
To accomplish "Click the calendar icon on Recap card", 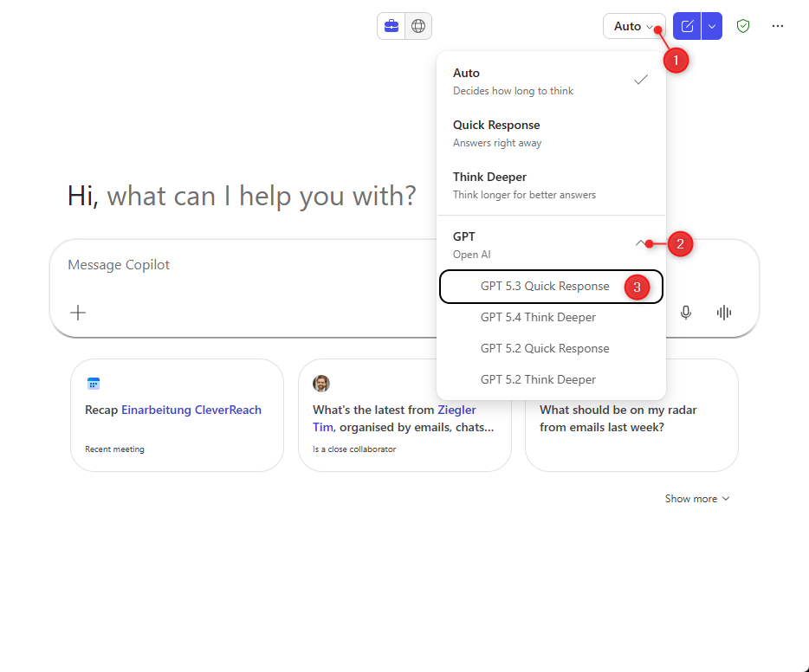I will (x=94, y=384).
